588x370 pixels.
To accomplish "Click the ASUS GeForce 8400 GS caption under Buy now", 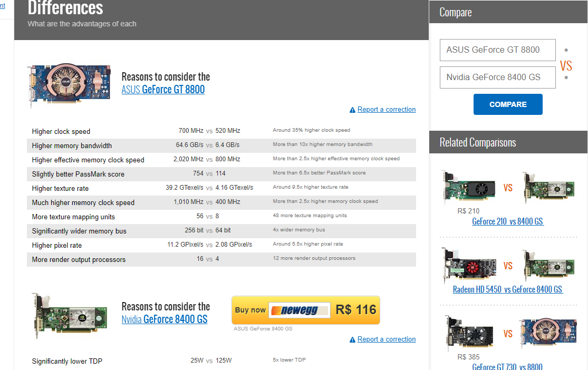I will point(263,329).
